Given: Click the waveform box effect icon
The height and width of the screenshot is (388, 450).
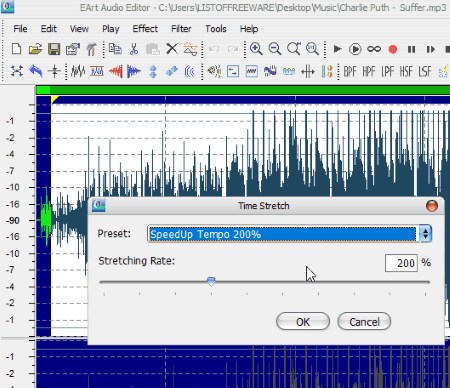Looking at the screenshot, I should click(x=251, y=71).
